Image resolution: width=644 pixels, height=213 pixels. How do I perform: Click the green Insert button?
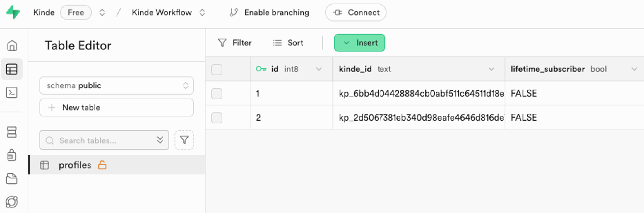tap(359, 43)
